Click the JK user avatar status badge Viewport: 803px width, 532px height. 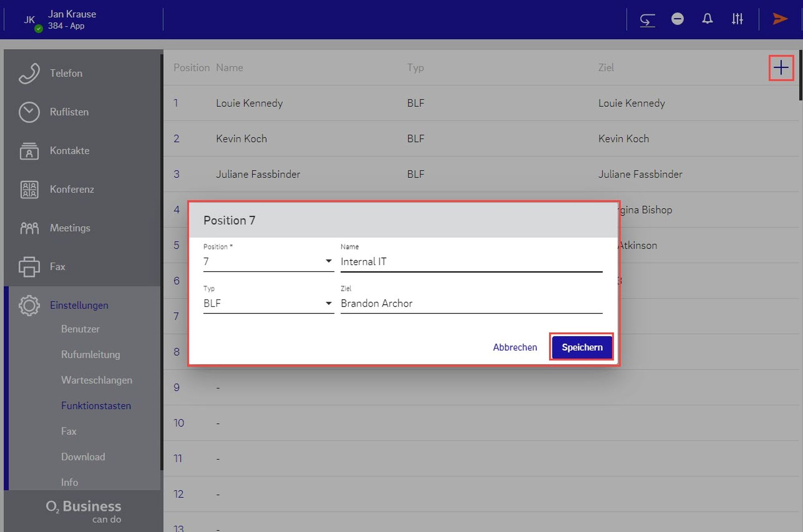[x=38, y=28]
